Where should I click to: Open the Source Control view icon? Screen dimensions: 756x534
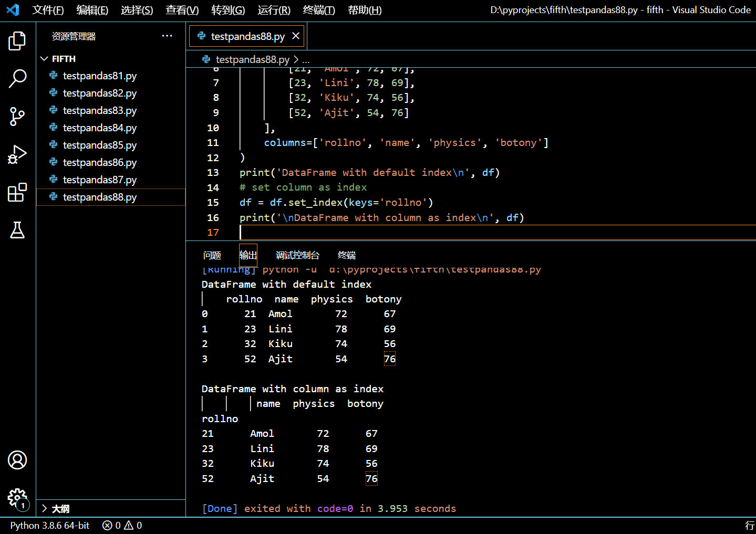click(x=17, y=117)
